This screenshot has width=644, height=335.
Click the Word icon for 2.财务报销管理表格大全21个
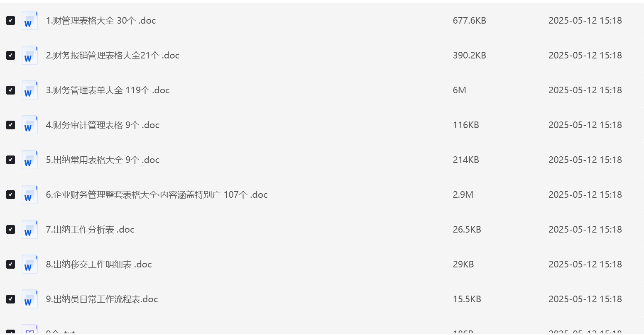point(29,55)
